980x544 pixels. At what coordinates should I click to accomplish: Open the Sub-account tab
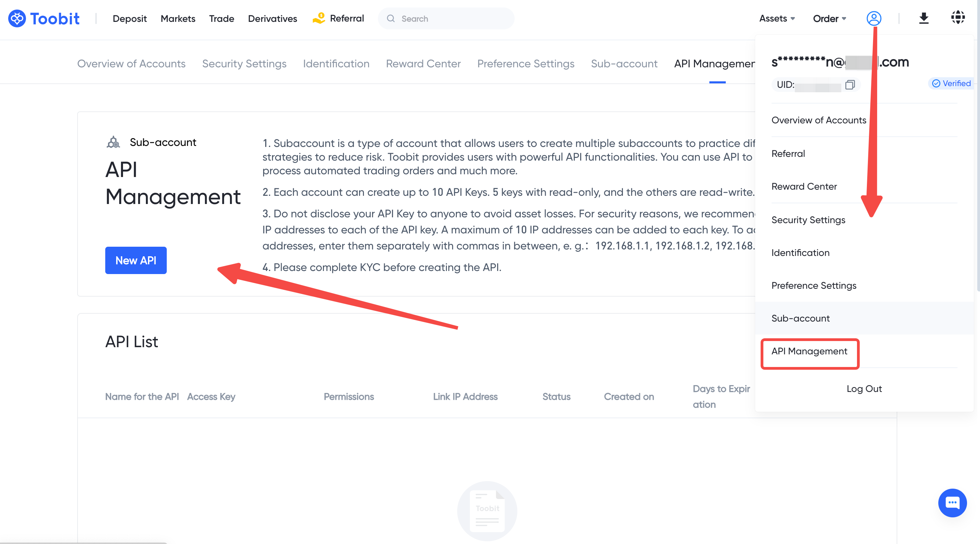pyautogui.click(x=624, y=64)
